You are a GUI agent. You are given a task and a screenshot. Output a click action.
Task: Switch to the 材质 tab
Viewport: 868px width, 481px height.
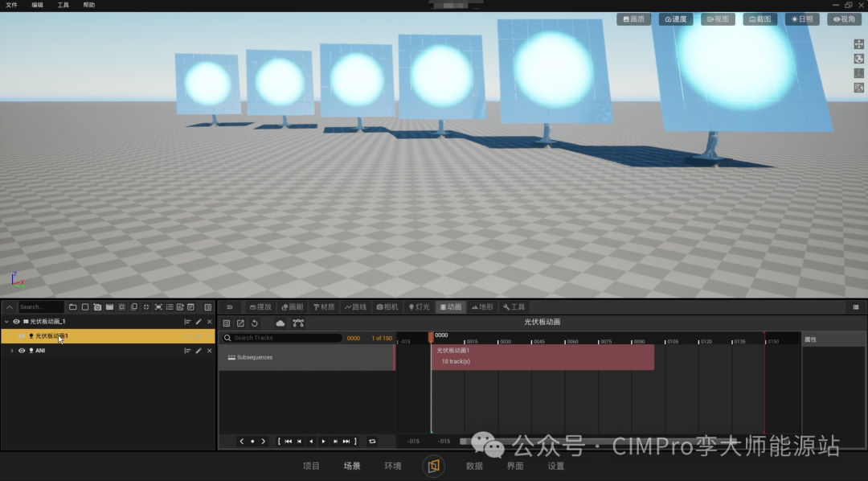point(324,307)
